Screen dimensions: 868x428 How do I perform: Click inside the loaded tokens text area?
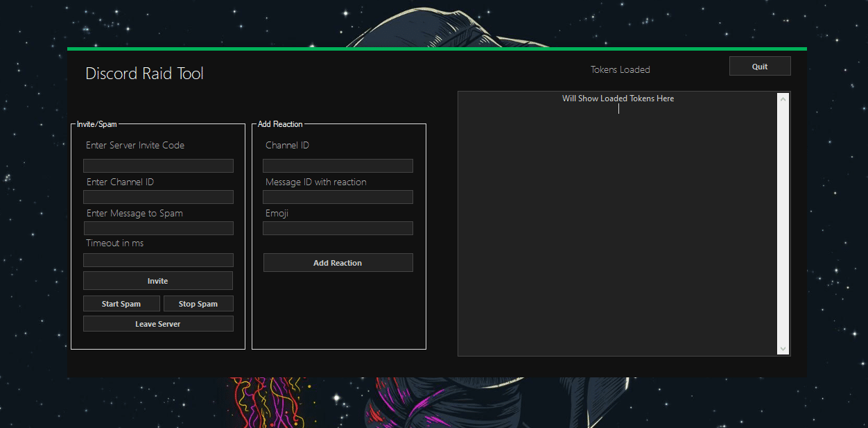(618, 224)
